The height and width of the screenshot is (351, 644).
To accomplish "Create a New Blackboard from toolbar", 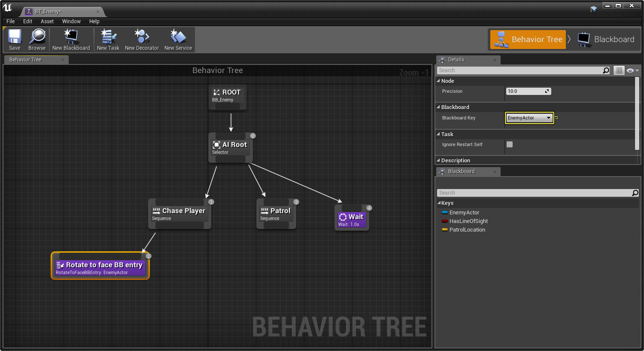I will [71, 37].
